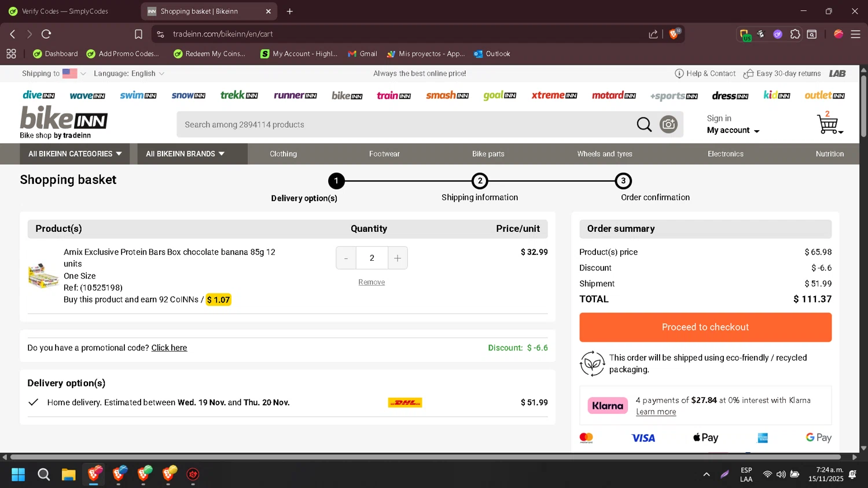Image resolution: width=868 pixels, height=488 pixels.
Task: Remove the Amix protein bars item
Action: [372, 282]
